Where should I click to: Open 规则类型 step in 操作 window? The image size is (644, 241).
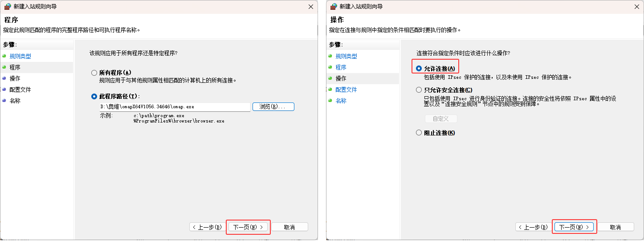(346, 56)
